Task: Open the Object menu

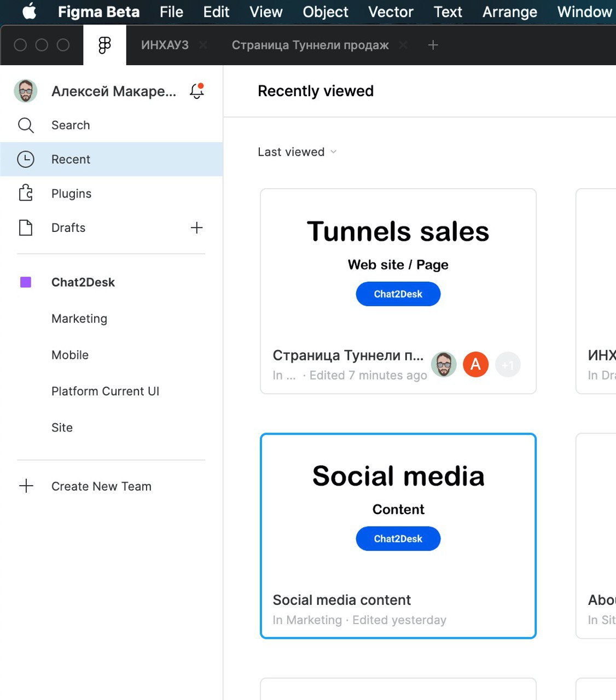Action: tap(326, 11)
